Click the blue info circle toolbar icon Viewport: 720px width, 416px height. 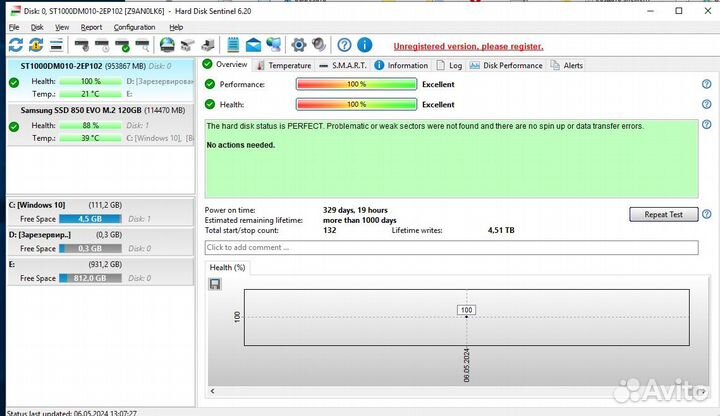365,45
